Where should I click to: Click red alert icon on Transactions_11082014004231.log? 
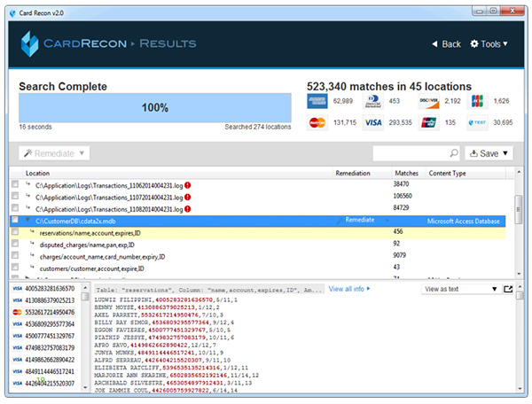(188, 209)
